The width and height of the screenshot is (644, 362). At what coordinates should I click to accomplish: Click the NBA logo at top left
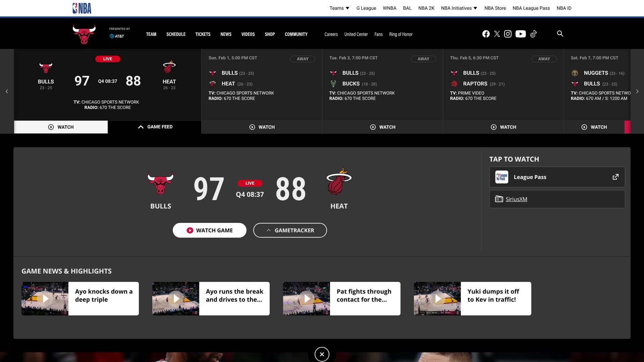pos(82,8)
